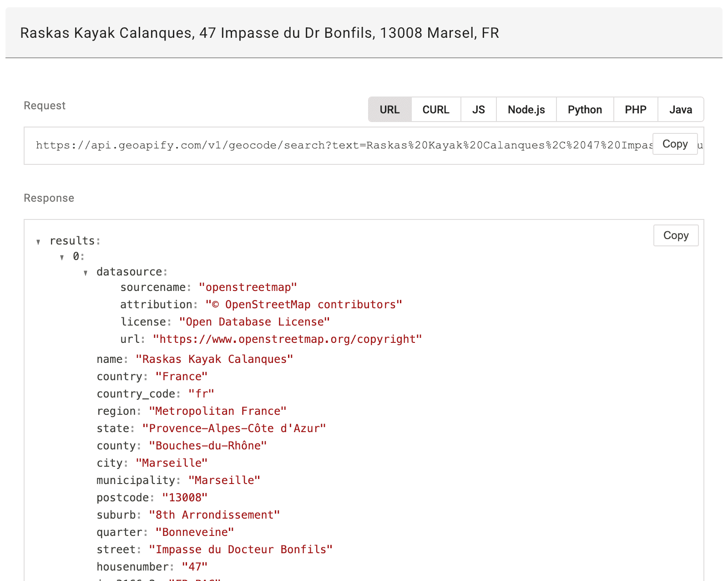Viewport: 728px width, 581px height.
Task: Collapse the results tree node
Action: 39,242
